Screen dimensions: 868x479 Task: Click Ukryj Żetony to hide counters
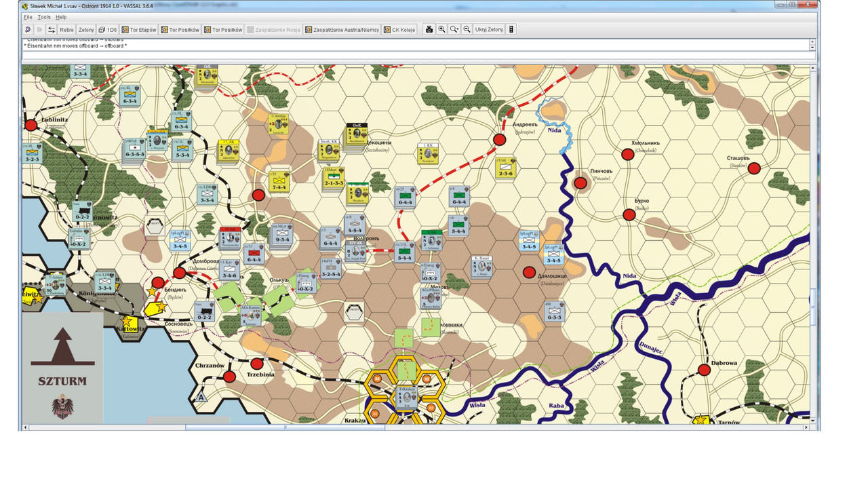(x=489, y=29)
